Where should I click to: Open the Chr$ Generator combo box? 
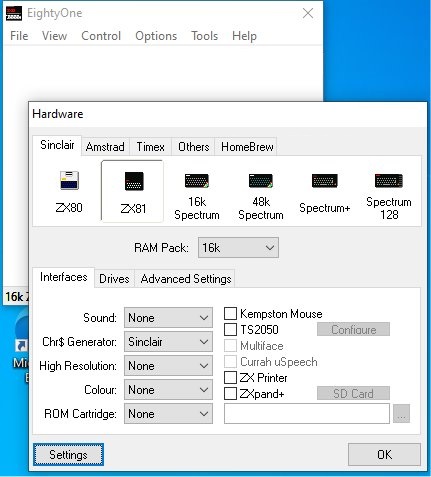click(168, 342)
